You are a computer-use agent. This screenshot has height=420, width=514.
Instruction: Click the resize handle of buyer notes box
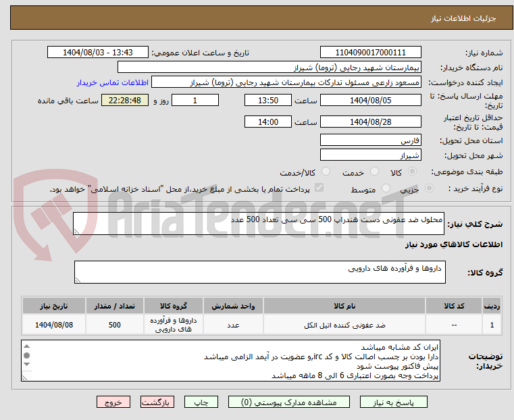(x=25, y=377)
